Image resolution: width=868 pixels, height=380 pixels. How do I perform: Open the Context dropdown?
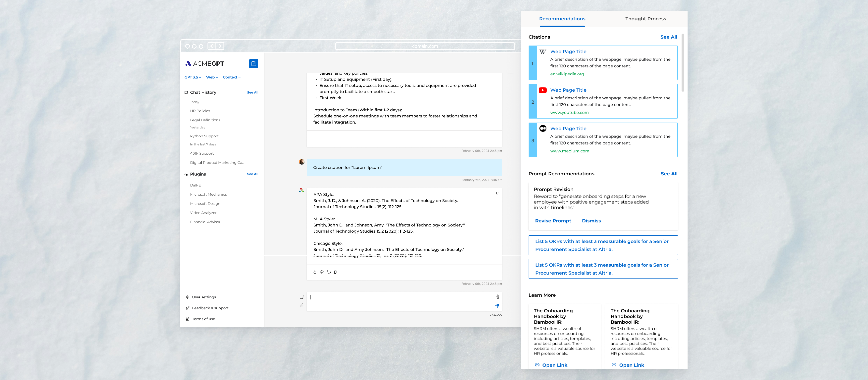click(x=231, y=77)
